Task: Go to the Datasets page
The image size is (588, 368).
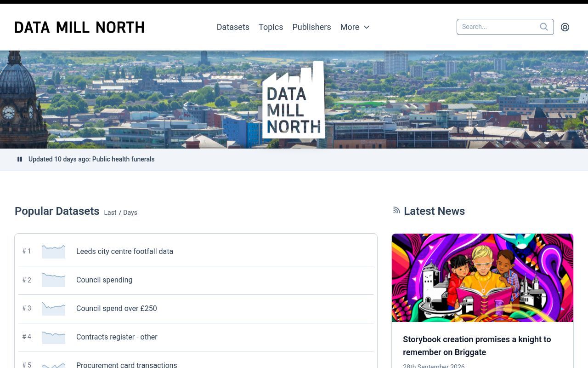Action: [x=233, y=27]
